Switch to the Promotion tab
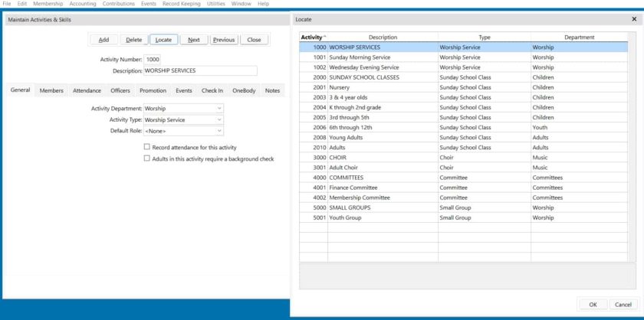The image size is (644, 320). 153,90
